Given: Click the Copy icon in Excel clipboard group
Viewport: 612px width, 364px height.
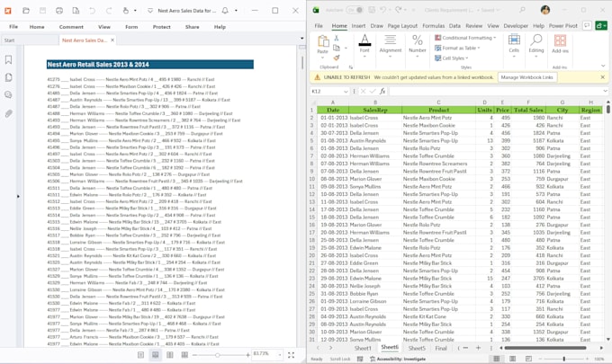Looking at the screenshot, I should tap(337, 48).
